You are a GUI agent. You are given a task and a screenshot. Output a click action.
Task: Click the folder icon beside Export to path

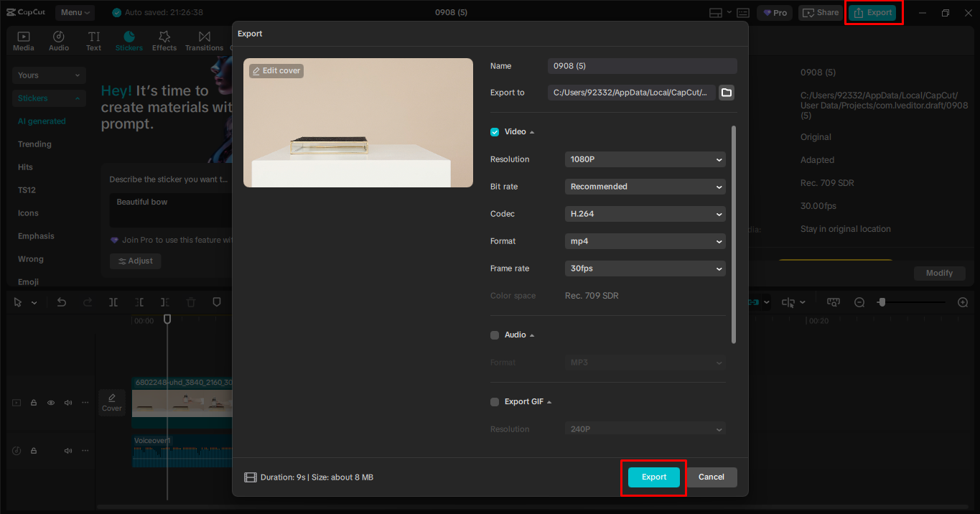[x=726, y=93]
